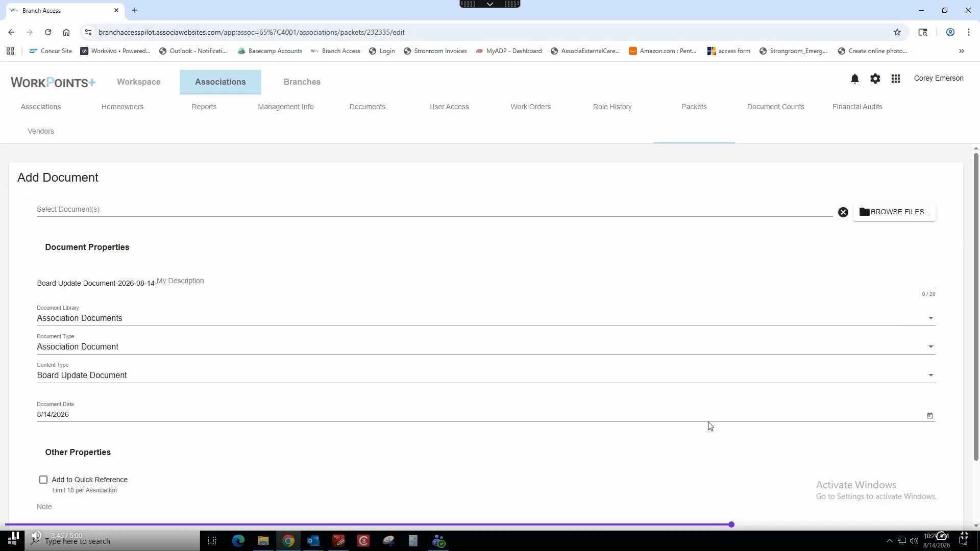Open the Homeowners submenu

[122, 107]
